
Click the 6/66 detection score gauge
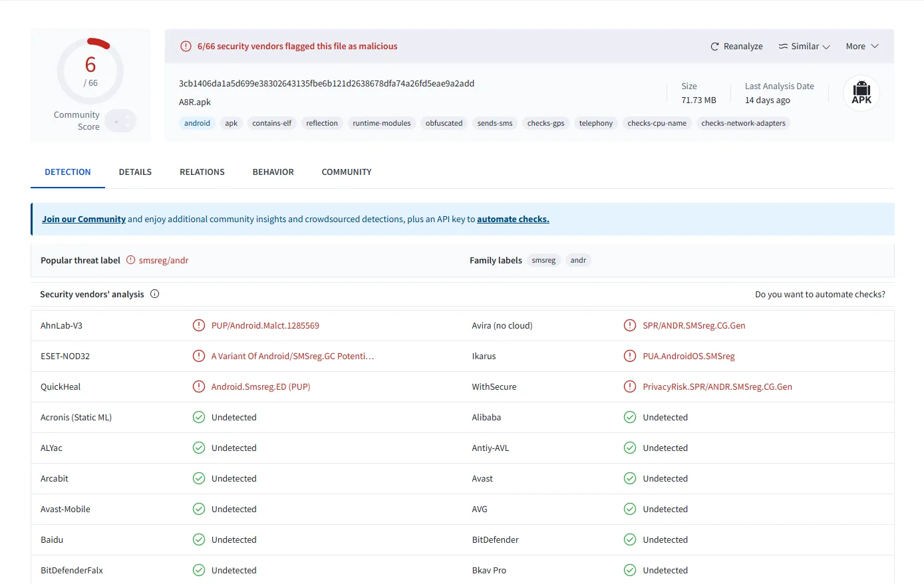point(90,71)
